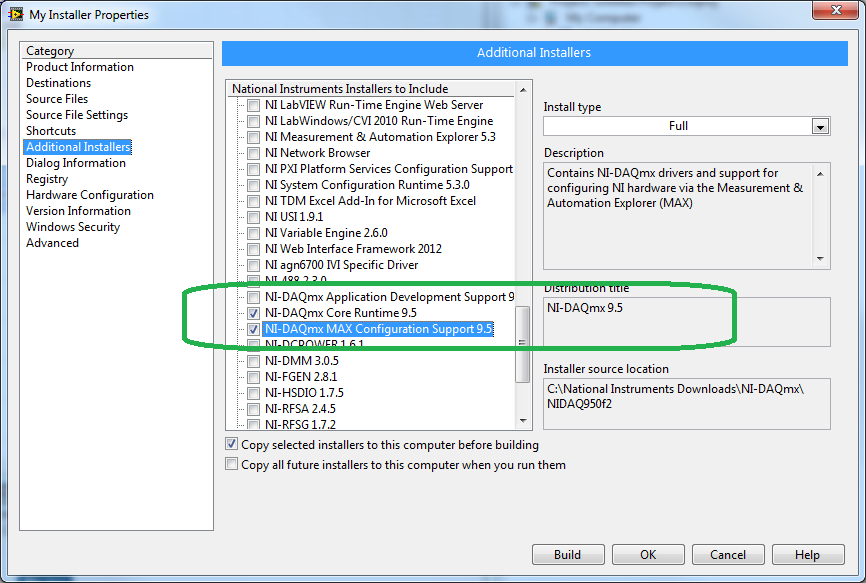The width and height of the screenshot is (866, 583).
Task: Uncheck NI-DAQmx MAX Configuration Support 9.5
Action: point(254,330)
